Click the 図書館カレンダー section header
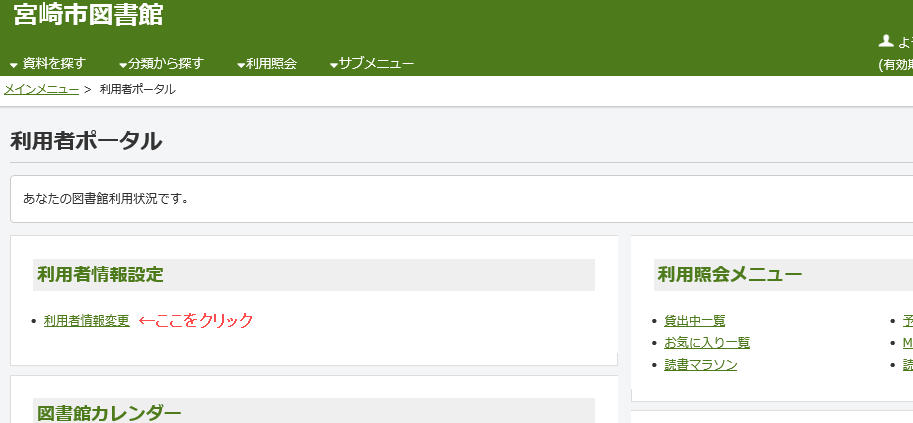 point(314,411)
